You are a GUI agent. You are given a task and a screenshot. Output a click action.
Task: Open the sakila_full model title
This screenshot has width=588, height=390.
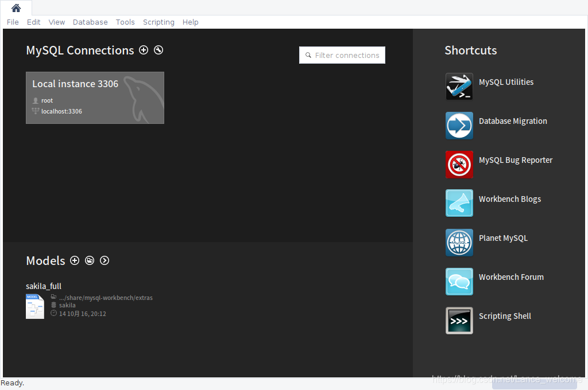coord(44,286)
